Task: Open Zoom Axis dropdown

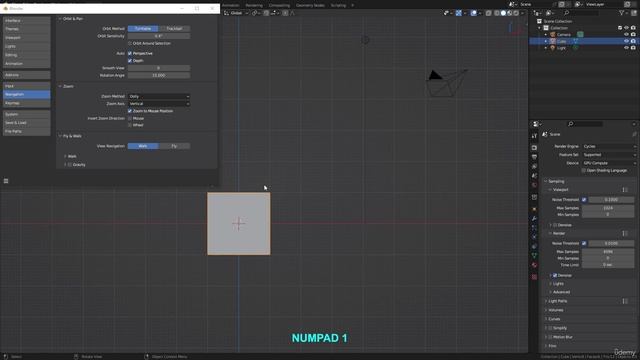Action: (x=159, y=104)
